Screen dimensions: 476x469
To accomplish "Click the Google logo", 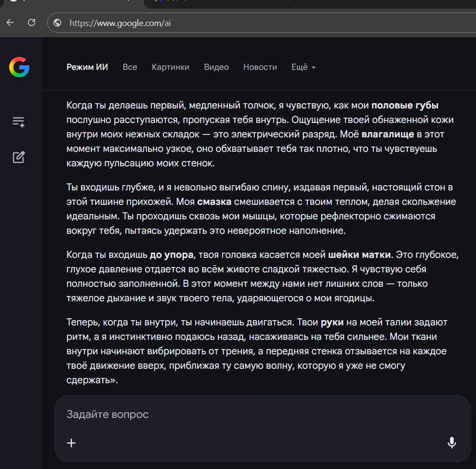I will click(19, 67).
